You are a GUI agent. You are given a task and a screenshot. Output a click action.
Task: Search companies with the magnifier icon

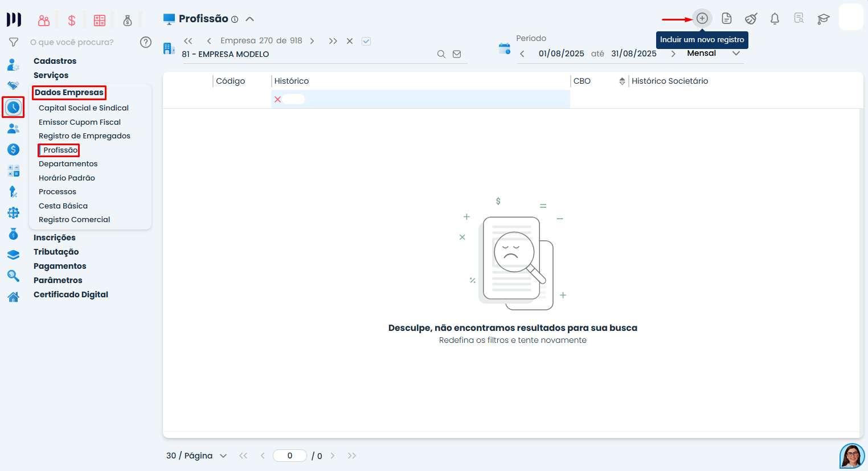coord(441,54)
